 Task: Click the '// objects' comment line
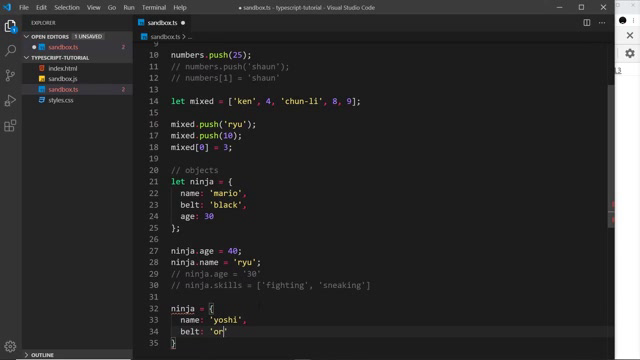[194, 170]
